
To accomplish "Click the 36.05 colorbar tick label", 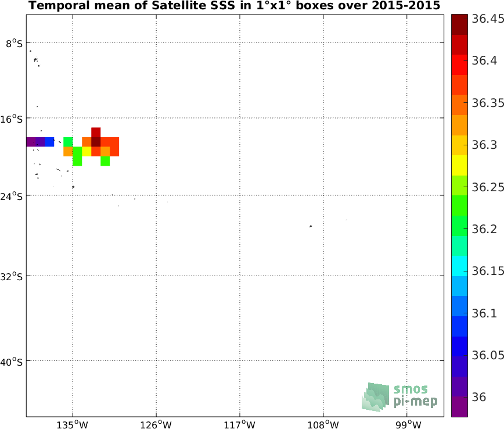I will point(488,355).
